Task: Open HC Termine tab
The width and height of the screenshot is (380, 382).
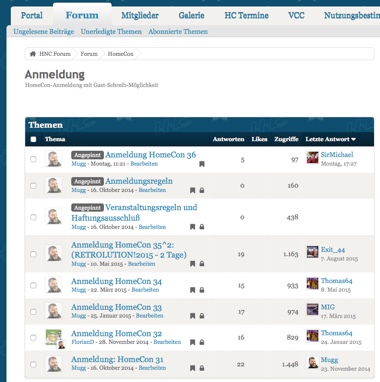Action: pyautogui.click(x=246, y=15)
